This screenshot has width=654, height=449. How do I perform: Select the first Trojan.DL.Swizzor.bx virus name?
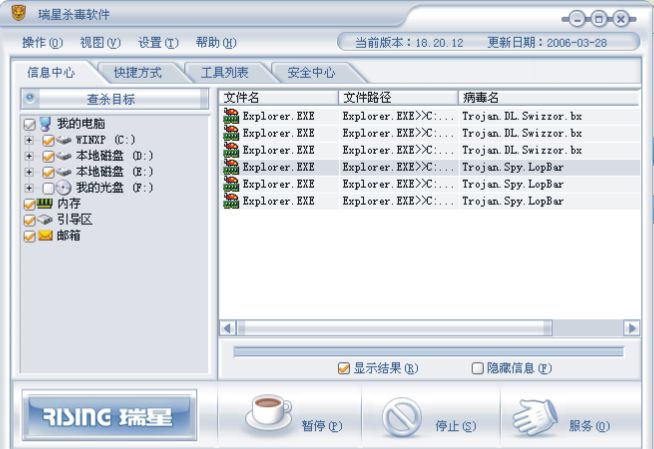(x=522, y=116)
